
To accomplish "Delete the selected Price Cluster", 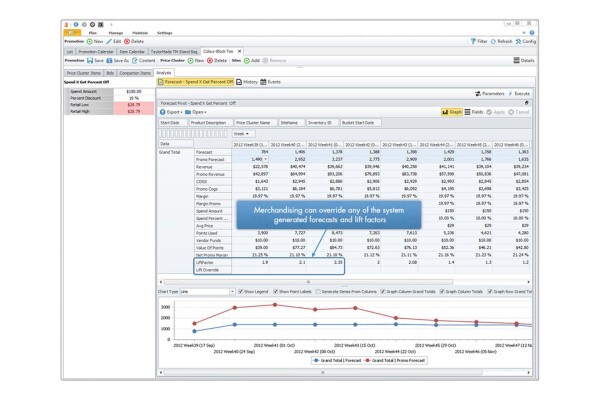I will 210,60.
